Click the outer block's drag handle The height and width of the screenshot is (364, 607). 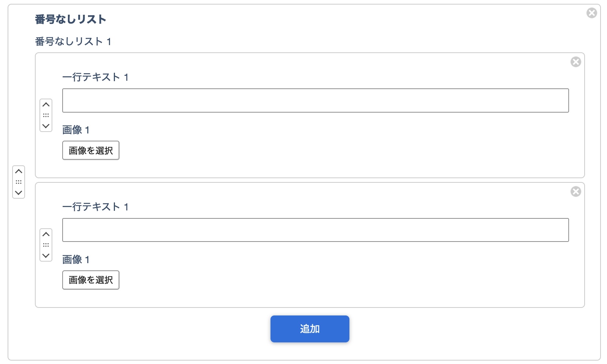click(19, 182)
